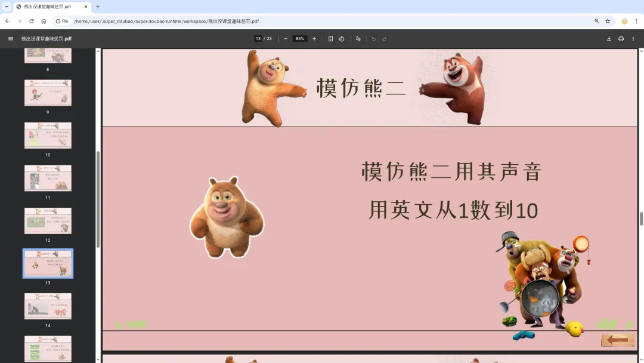
Task: Open the browser home page
Action: tap(44, 21)
